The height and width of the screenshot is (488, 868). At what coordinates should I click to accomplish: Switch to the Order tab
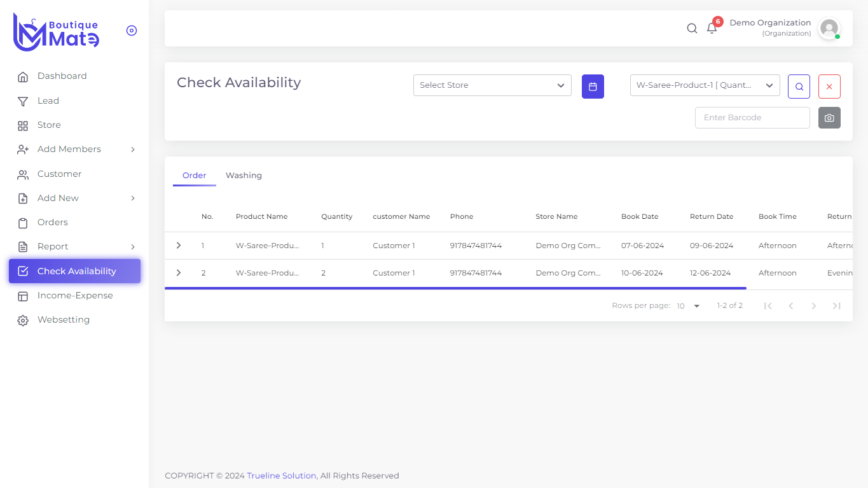[195, 176]
